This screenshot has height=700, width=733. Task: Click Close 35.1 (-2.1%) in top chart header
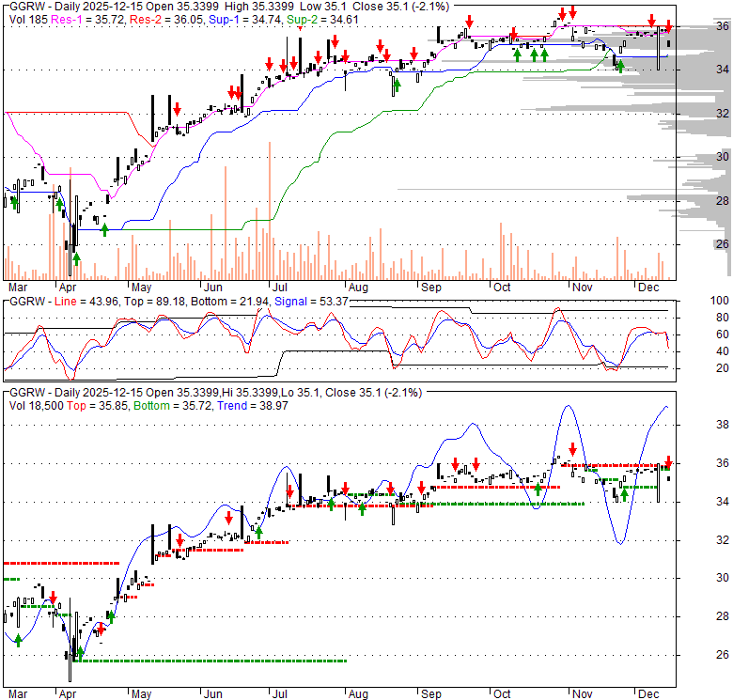(400, 7)
